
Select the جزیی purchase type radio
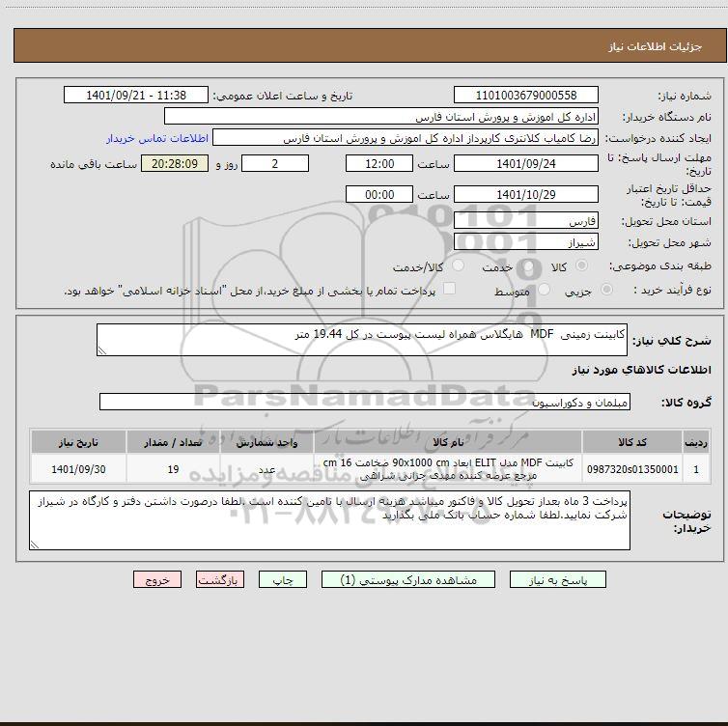(x=606, y=290)
